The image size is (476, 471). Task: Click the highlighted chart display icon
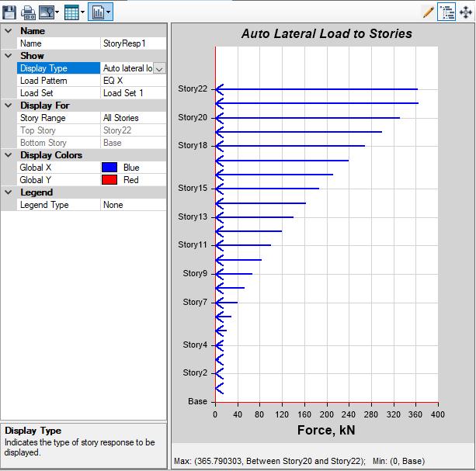(98, 12)
